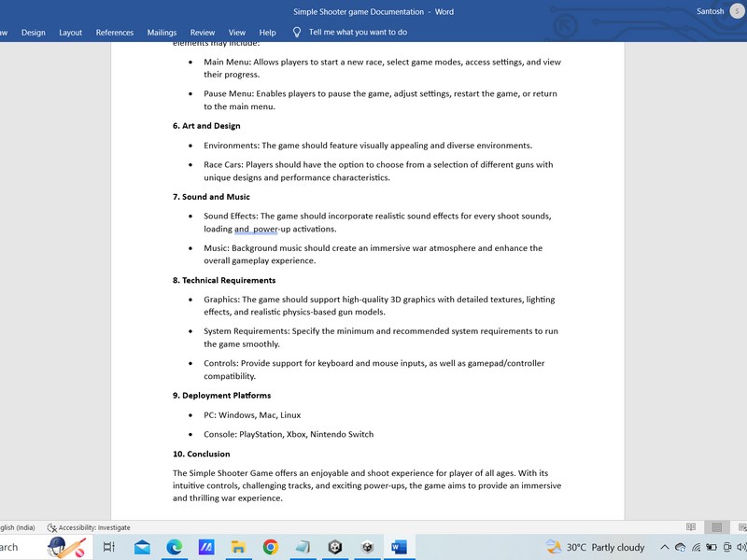Open Task View from the taskbar
747x560 pixels.
pos(109,547)
